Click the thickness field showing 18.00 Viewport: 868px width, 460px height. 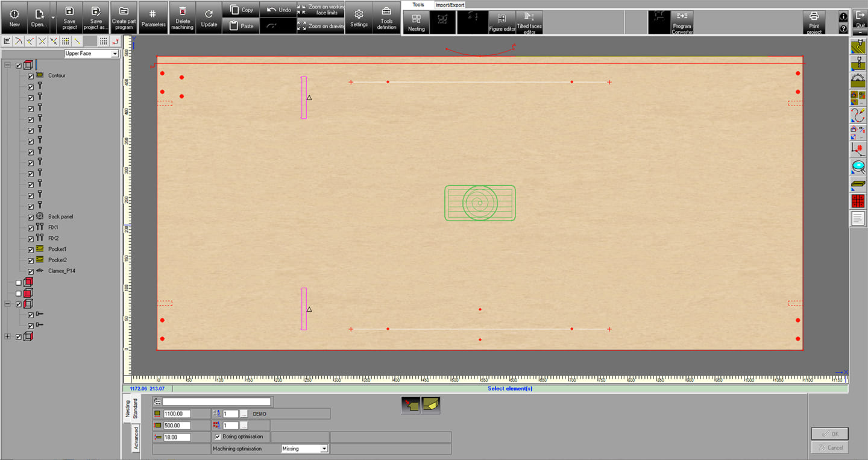(x=177, y=437)
